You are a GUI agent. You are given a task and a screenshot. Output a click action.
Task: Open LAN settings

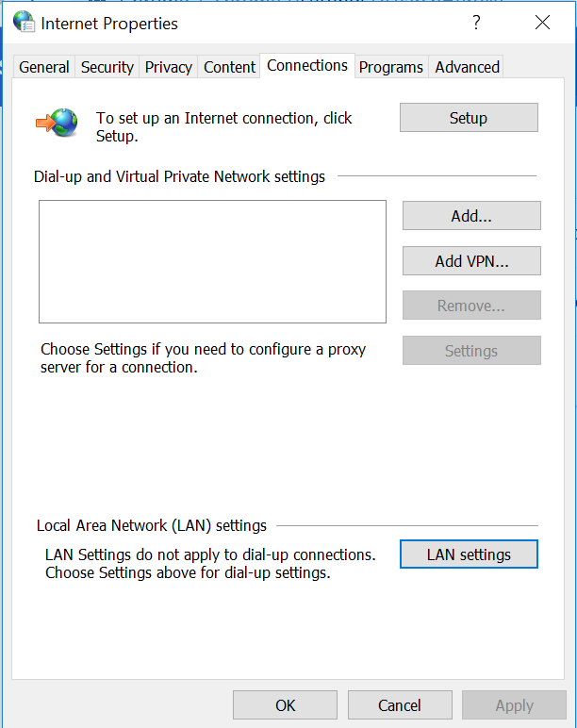click(469, 554)
